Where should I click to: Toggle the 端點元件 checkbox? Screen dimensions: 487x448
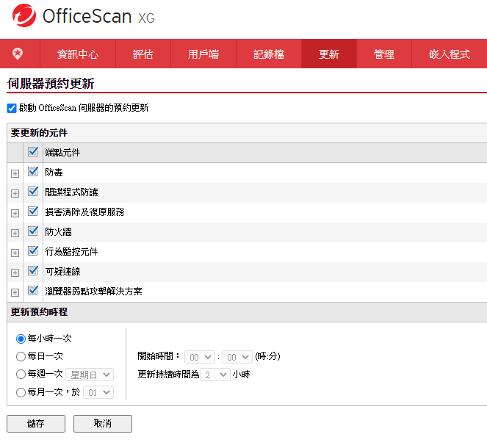click(33, 152)
